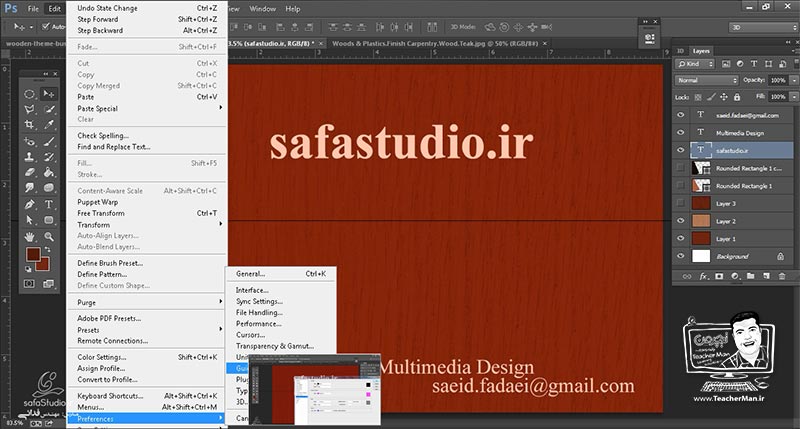Select the History Brush tool
Screen dimensions: 800x429
coord(49,157)
